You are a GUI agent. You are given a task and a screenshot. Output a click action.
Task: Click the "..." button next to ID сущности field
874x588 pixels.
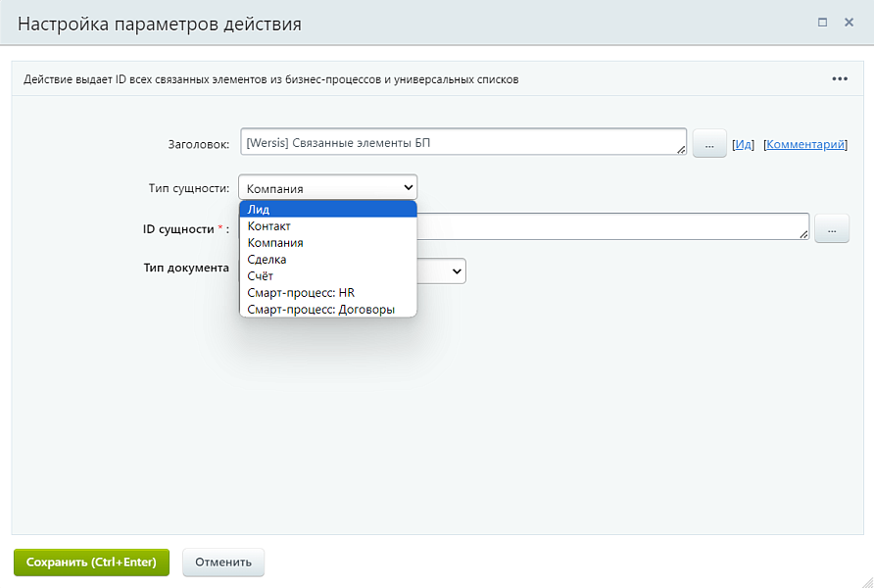point(832,227)
